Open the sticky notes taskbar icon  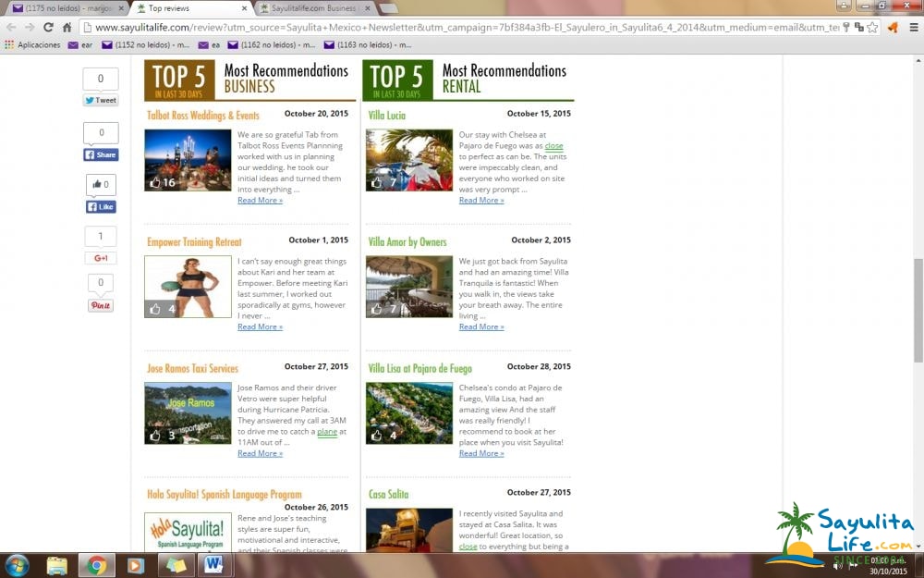tap(175, 566)
